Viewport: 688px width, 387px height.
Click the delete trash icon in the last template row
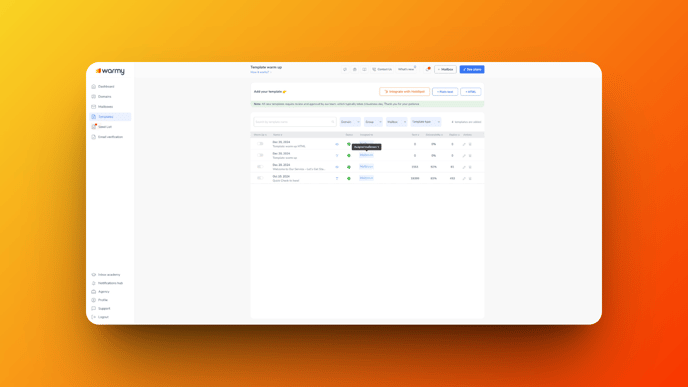click(x=470, y=179)
